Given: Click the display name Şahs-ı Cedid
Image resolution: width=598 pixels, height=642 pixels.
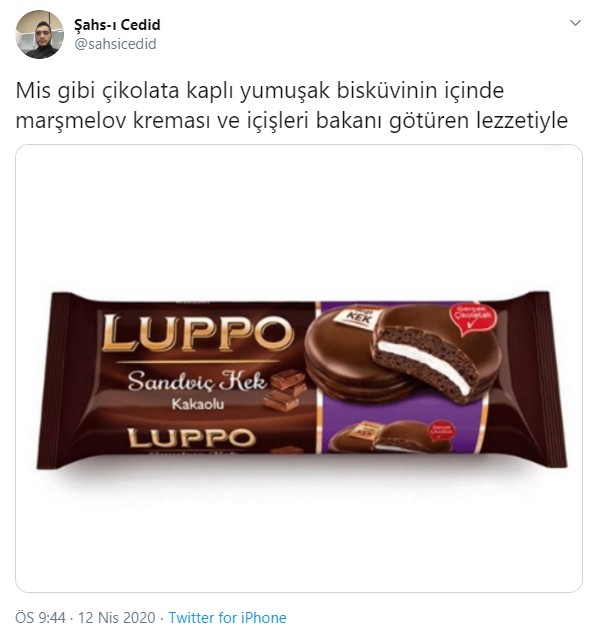Looking at the screenshot, I should [x=117, y=25].
